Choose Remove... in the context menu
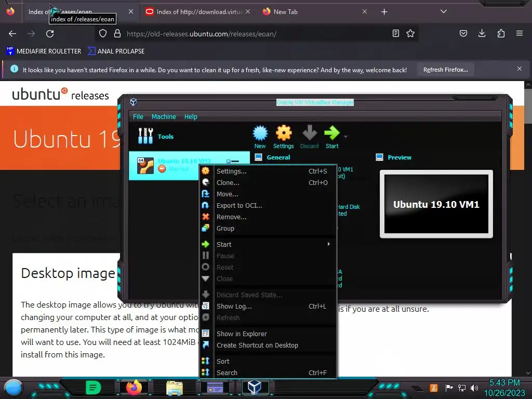The width and height of the screenshot is (532, 399). pyautogui.click(x=268, y=217)
